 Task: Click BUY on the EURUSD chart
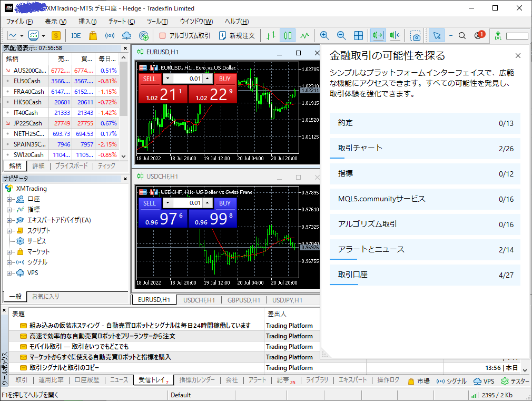pos(224,79)
